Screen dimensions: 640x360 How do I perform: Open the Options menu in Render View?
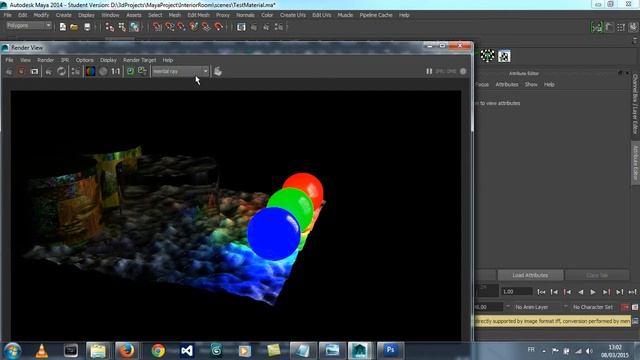tap(84, 60)
